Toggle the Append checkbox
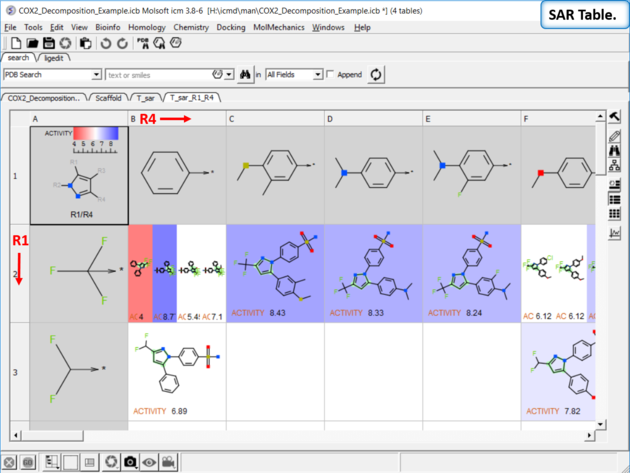The width and height of the screenshot is (630, 473). click(331, 75)
